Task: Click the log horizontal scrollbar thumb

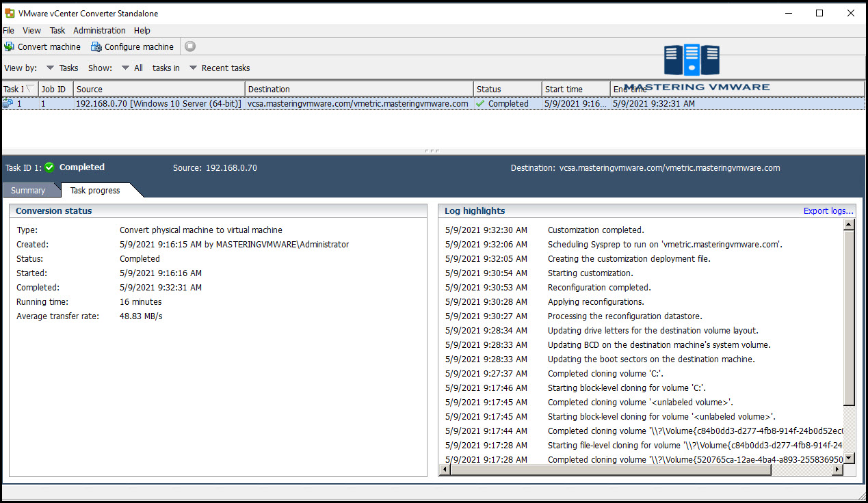Action: tap(611, 470)
